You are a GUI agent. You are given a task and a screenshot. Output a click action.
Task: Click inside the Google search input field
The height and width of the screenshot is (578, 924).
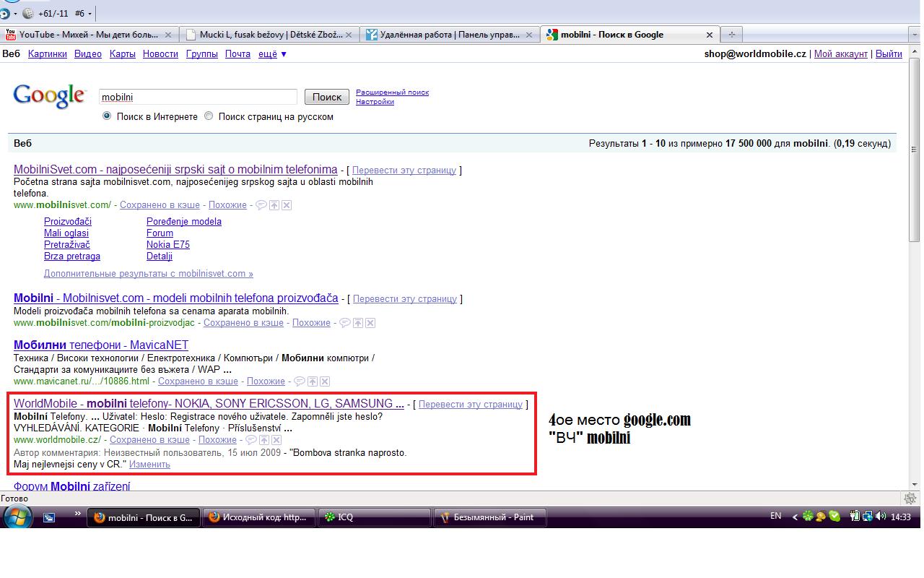tap(199, 96)
